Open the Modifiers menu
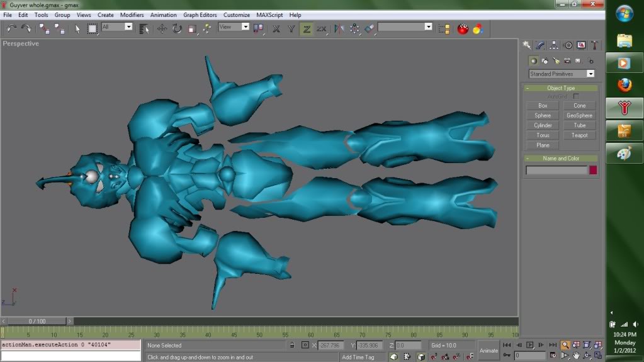This screenshot has width=644, height=362. click(132, 14)
